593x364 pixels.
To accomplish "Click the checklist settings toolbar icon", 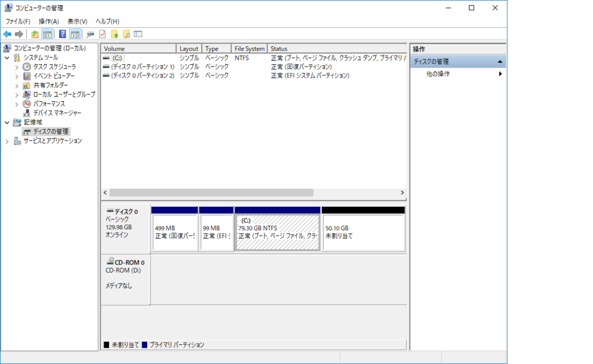I will click(138, 34).
